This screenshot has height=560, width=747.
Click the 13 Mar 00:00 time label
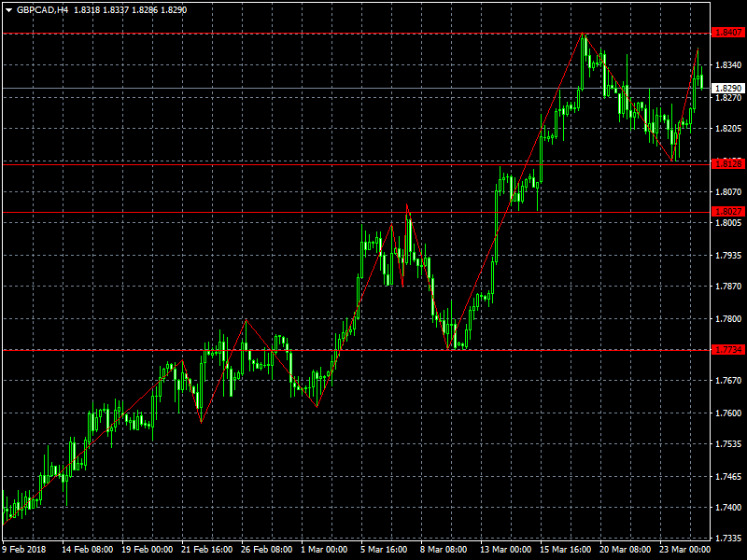(x=505, y=550)
